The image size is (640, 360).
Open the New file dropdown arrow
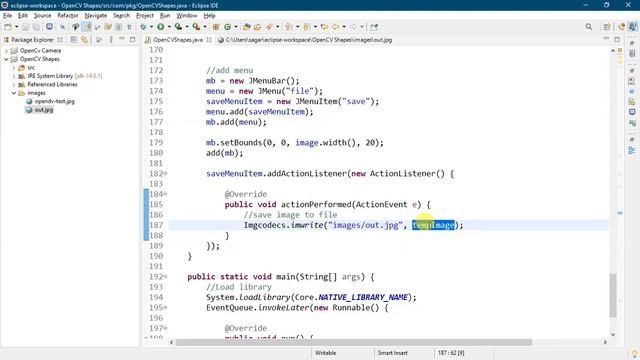click(16, 27)
